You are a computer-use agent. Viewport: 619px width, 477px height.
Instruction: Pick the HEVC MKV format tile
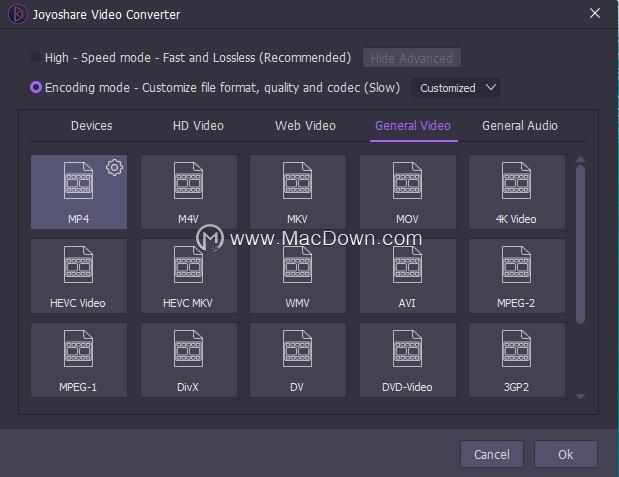click(x=189, y=276)
